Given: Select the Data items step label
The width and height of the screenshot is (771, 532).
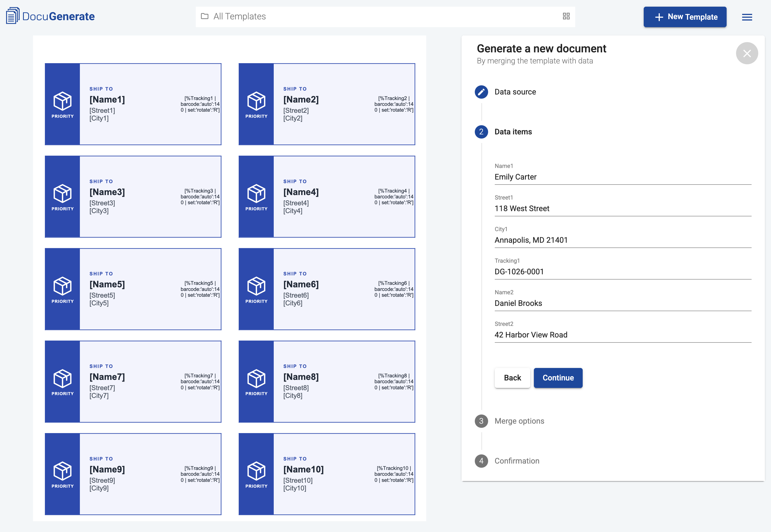Looking at the screenshot, I should point(513,132).
